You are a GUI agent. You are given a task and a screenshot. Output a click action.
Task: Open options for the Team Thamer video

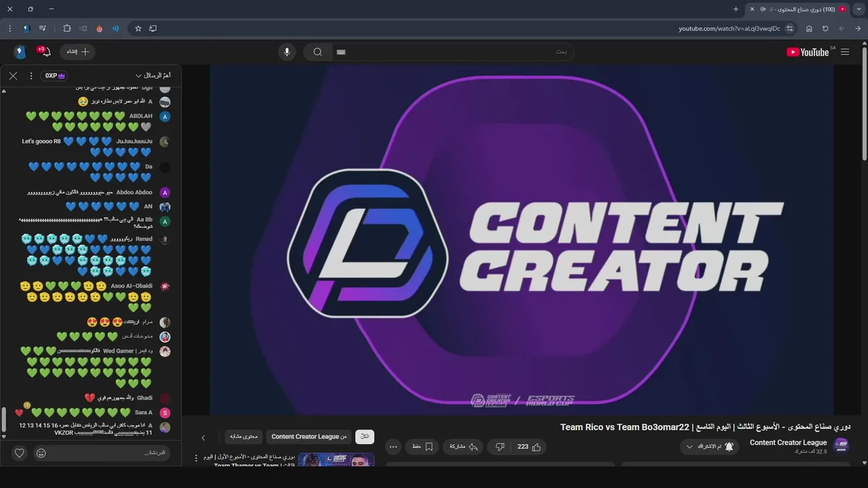197,458
